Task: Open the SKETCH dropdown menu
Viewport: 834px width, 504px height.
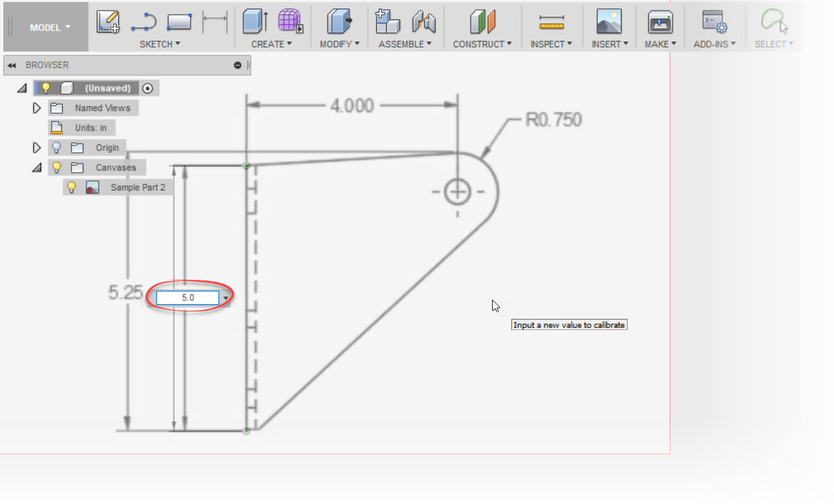Action: click(157, 44)
